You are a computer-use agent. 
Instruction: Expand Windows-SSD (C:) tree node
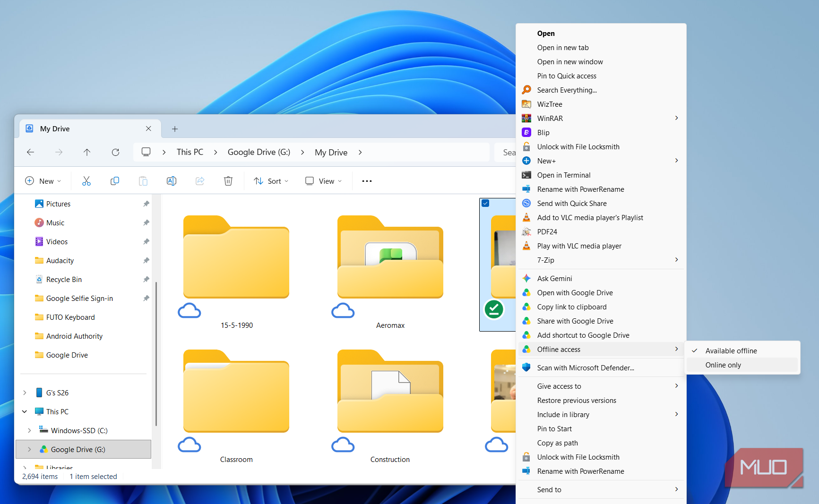(29, 430)
